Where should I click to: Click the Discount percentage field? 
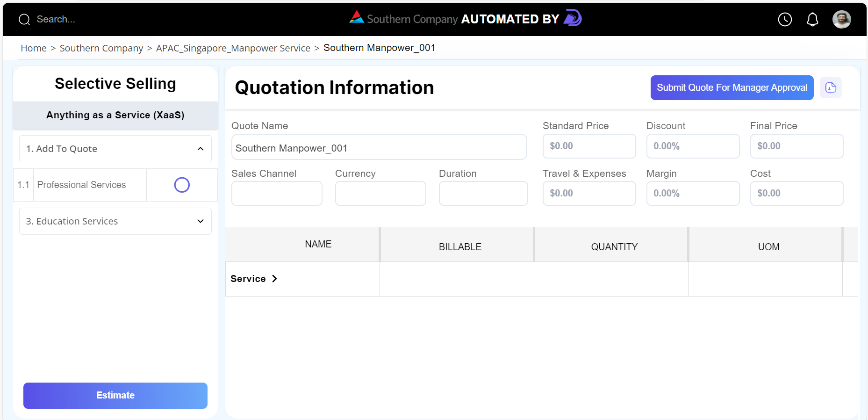click(693, 146)
